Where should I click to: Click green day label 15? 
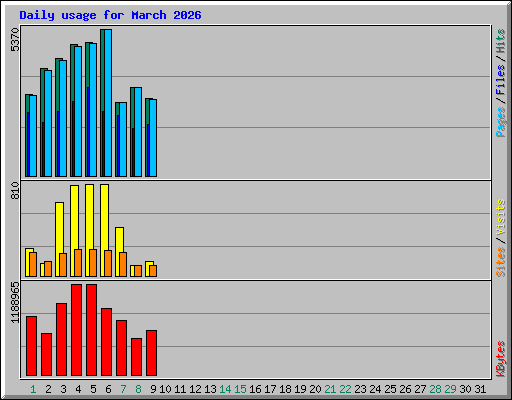(240, 389)
